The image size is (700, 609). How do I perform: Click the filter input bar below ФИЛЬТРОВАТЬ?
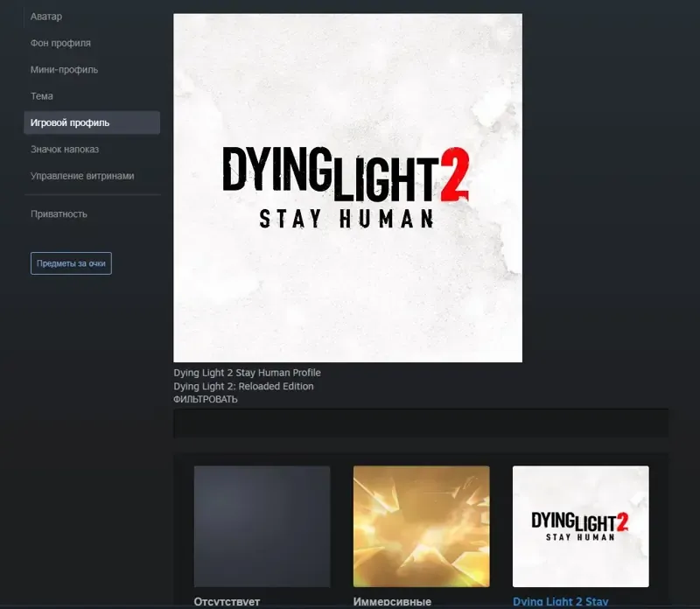[x=421, y=423]
